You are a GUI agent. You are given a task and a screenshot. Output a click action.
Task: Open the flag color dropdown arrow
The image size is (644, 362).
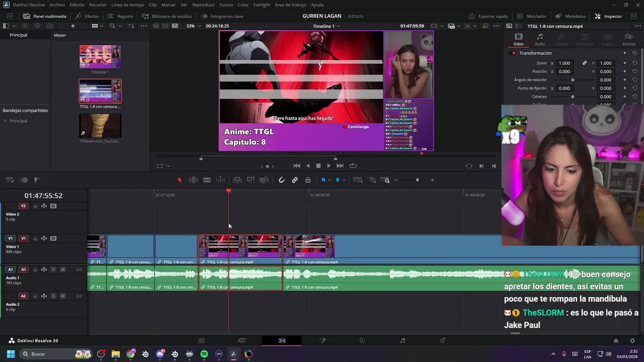pos(329,180)
